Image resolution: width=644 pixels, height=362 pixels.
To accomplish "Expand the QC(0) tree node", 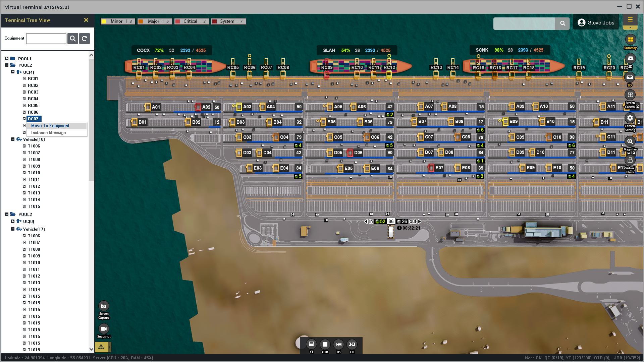I will pos(13,221).
